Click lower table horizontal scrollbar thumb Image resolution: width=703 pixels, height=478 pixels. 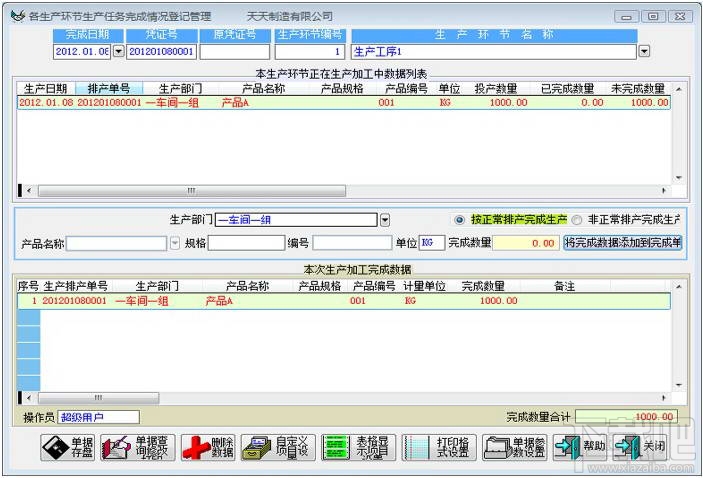[x=99, y=398]
